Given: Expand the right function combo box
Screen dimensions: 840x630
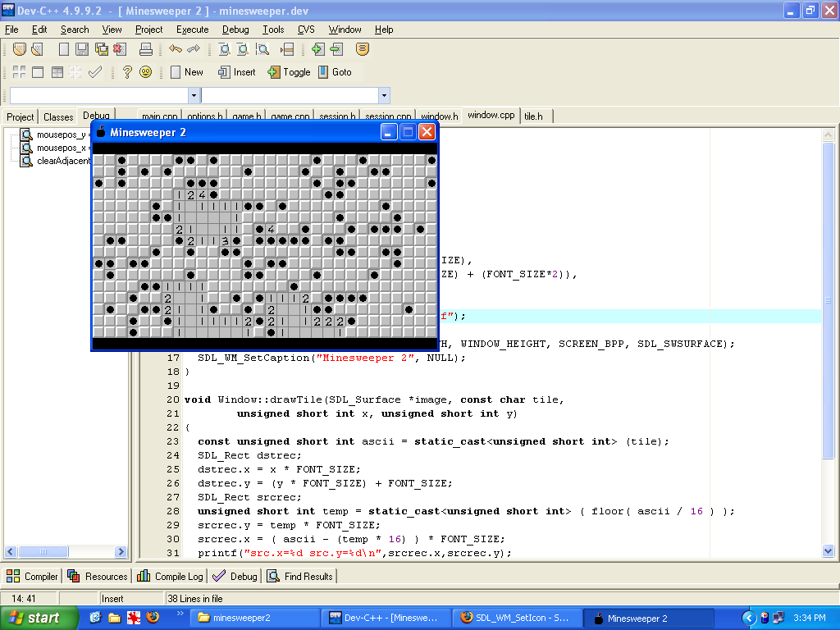Looking at the screenshot, I should [383, 96].
